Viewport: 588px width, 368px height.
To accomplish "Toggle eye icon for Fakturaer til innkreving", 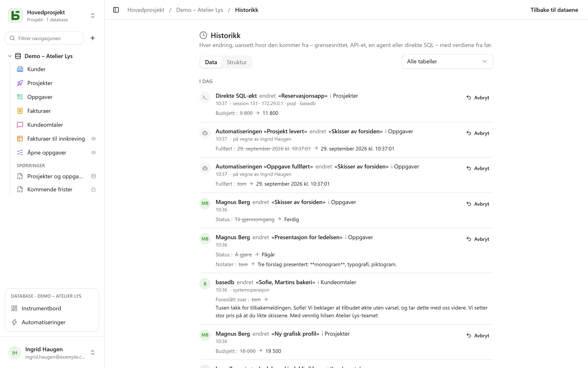I will coord(94,138).
